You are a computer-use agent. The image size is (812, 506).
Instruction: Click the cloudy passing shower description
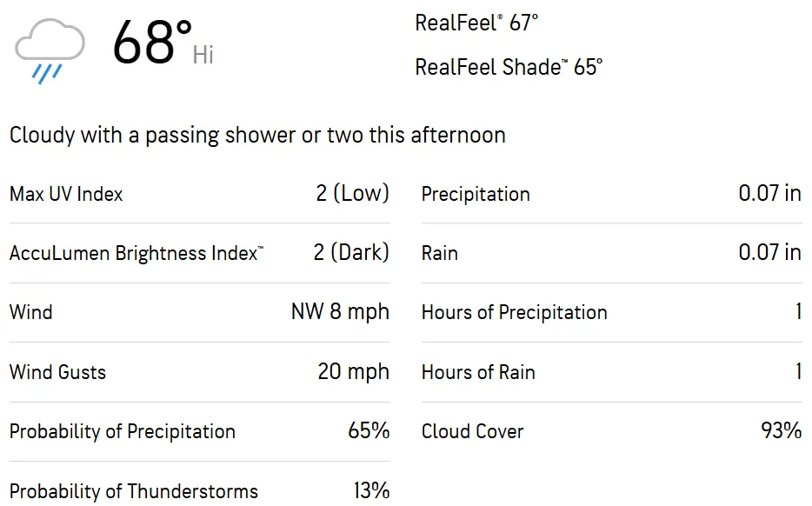[257, 135]
